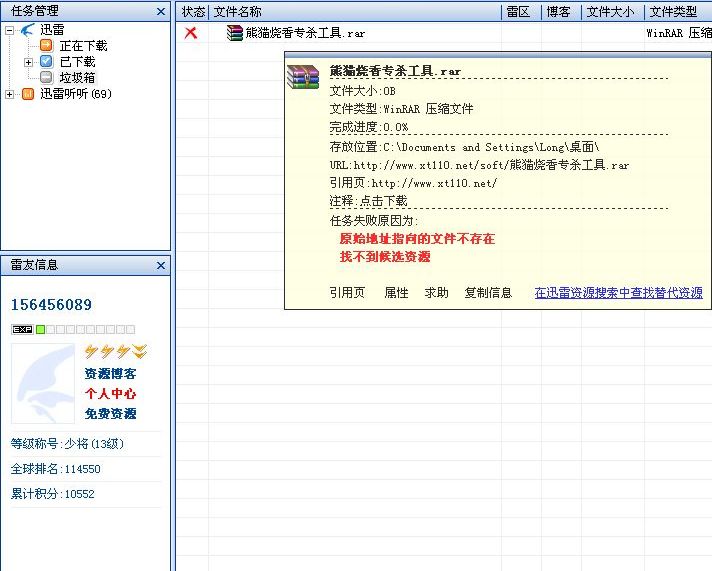The width and height of the screenshot is (712, 571).
Task: Click 在迅雷资源搜索中查找替代资源 link
Action: pos(618,293)
